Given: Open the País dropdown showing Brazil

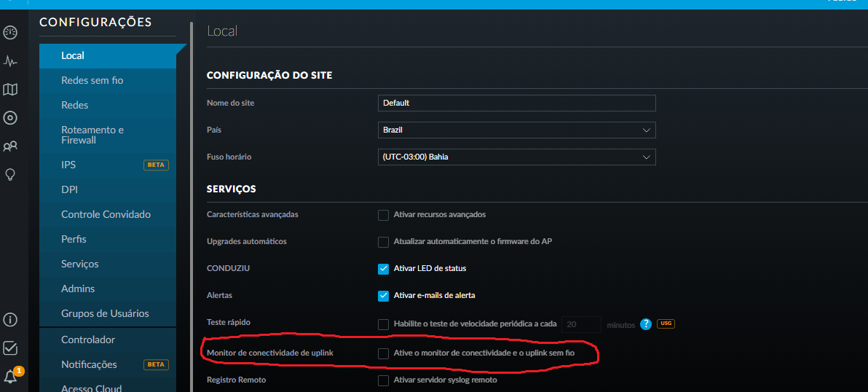Looking at the screenshot, I should click(x=516, y=130).
